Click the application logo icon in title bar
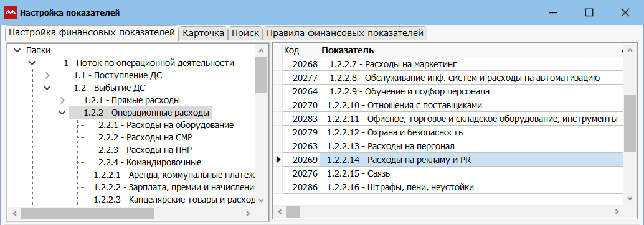Screen dimensions: 644x225 point(10,12)
